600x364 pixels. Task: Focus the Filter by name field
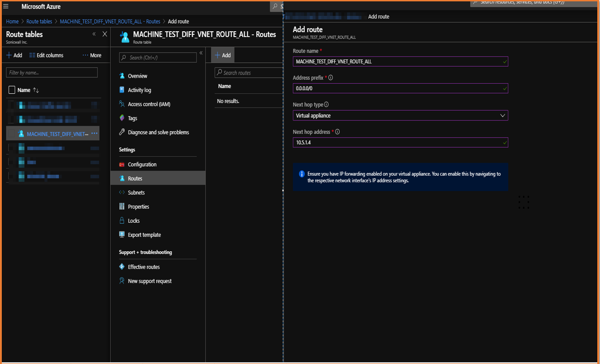point(52,72)
